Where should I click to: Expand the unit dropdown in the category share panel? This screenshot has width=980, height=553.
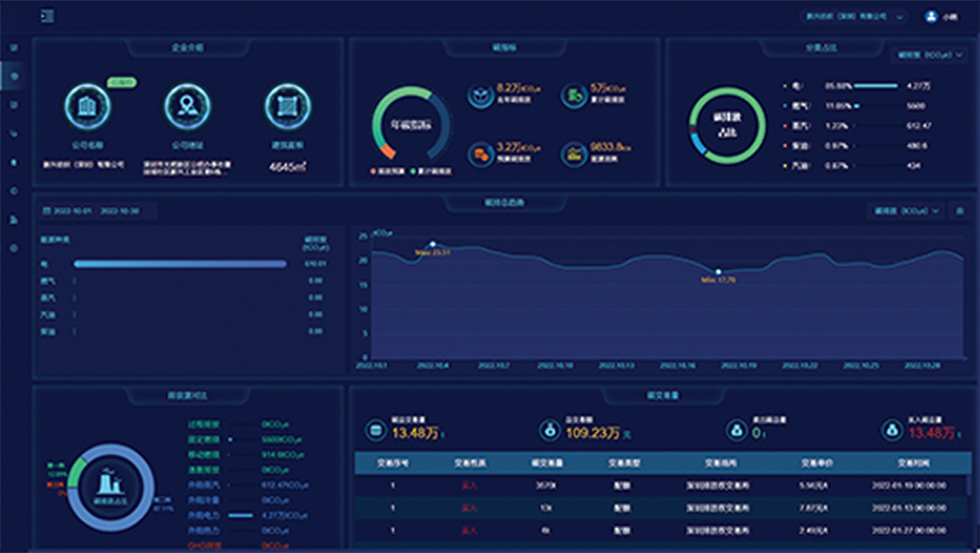point(930,54)
